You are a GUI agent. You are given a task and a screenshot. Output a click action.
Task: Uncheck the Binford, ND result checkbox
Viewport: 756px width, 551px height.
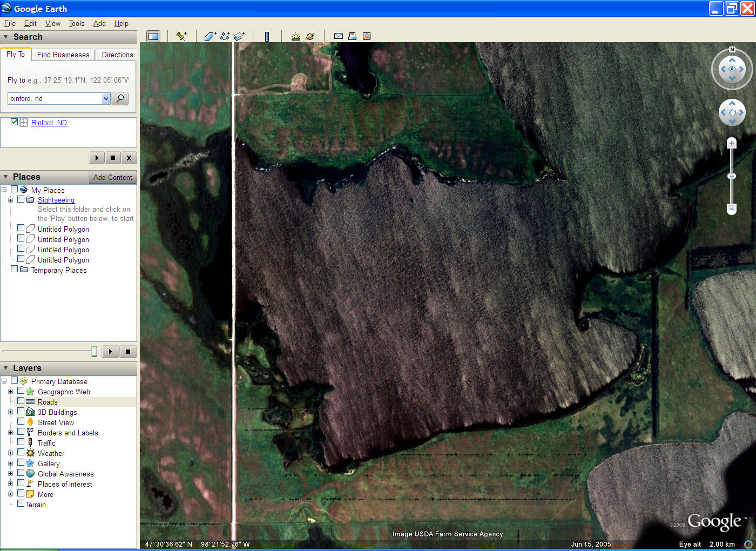pos(15,122)
